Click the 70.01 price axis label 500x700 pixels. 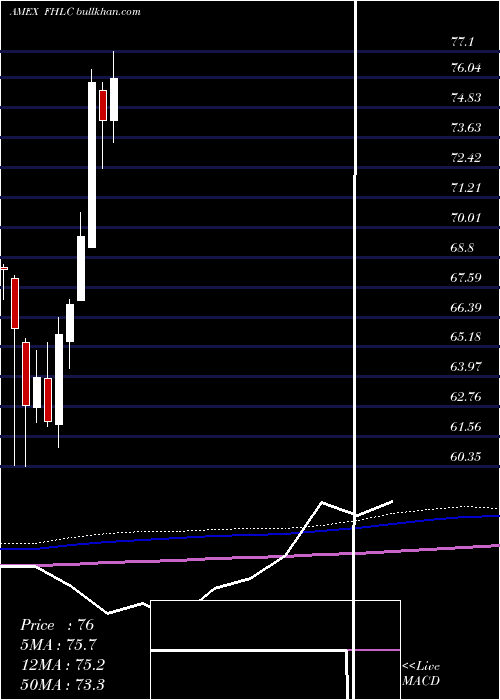click(466, 218)
